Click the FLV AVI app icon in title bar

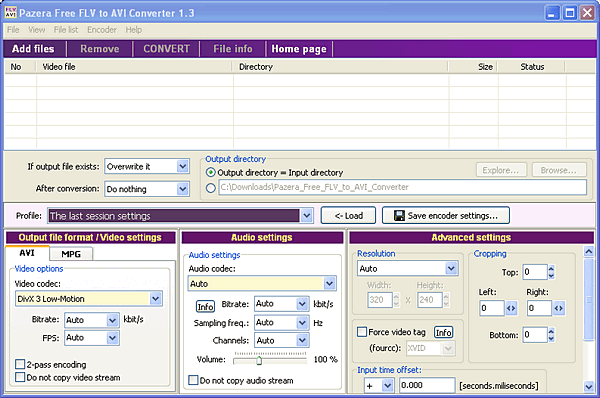coord(10,13)
